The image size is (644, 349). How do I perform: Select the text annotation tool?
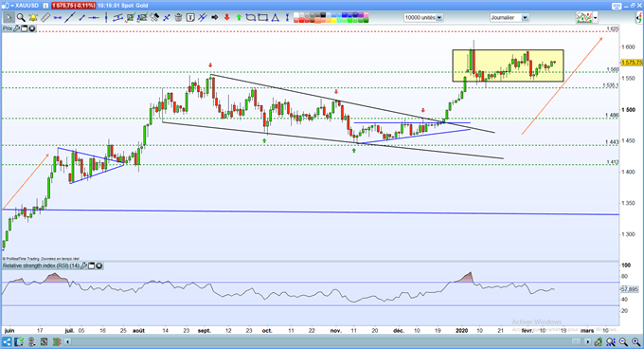pyautogui.click(x=190, y=18)
